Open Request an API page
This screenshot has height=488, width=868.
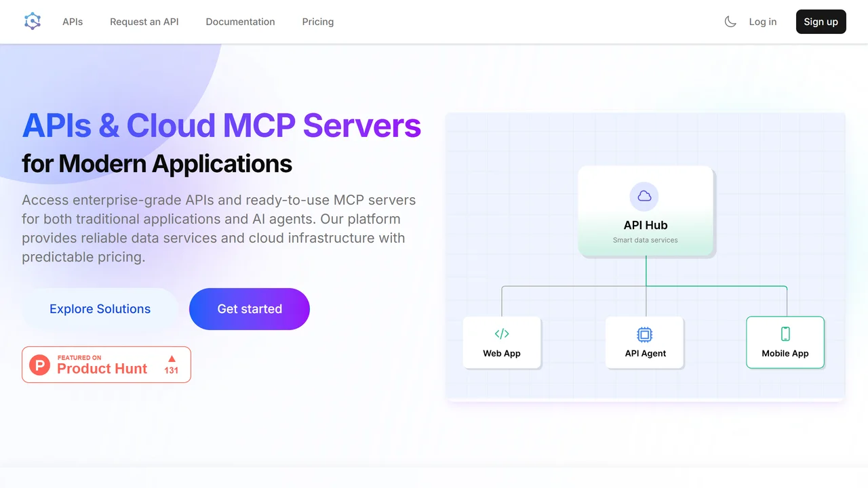coord(144,22)
